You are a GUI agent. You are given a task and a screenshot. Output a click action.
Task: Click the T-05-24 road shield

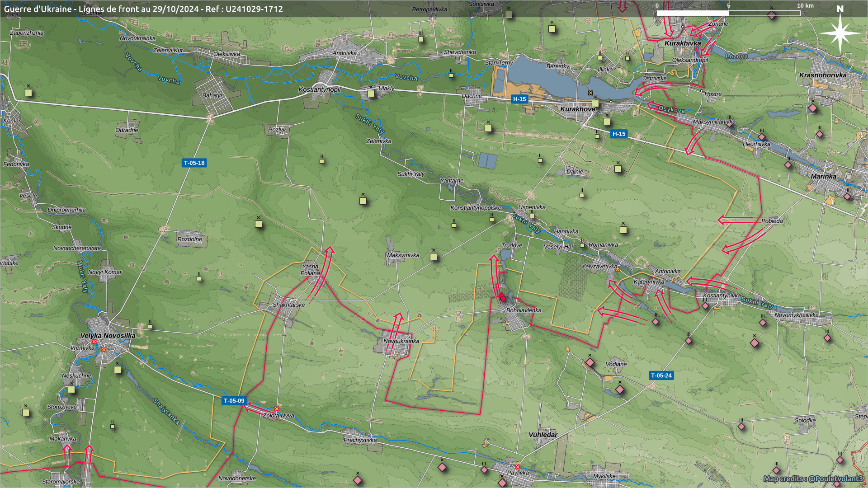tap(661, 375)
